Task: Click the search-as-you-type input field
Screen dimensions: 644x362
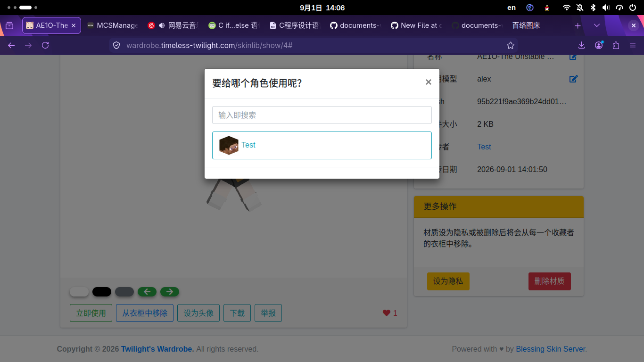Action: coord(322,115)
